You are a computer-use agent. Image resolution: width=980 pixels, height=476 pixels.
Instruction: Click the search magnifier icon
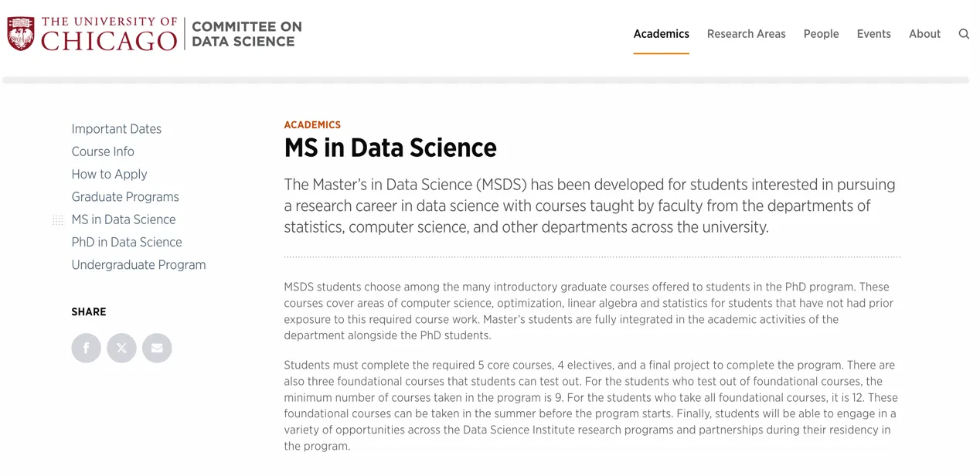click(x=964, y=34)
